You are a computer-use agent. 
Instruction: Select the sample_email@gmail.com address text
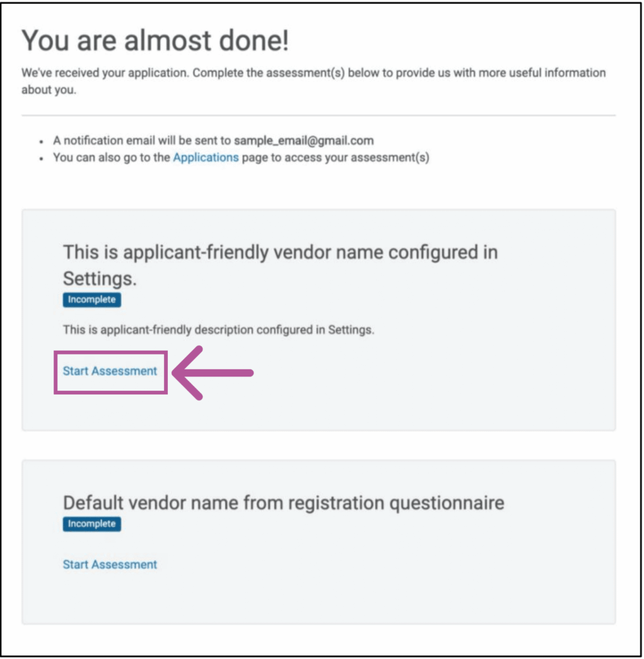pyautogui.click(x=304, y=140)
